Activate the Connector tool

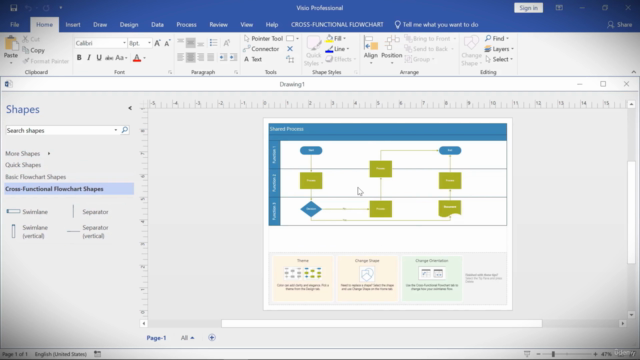point(261,49)
